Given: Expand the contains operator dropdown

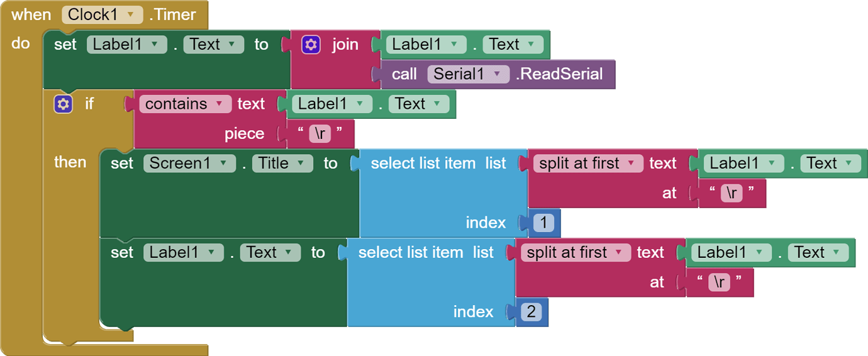Looking at the screenshot, I should point(184,104).
